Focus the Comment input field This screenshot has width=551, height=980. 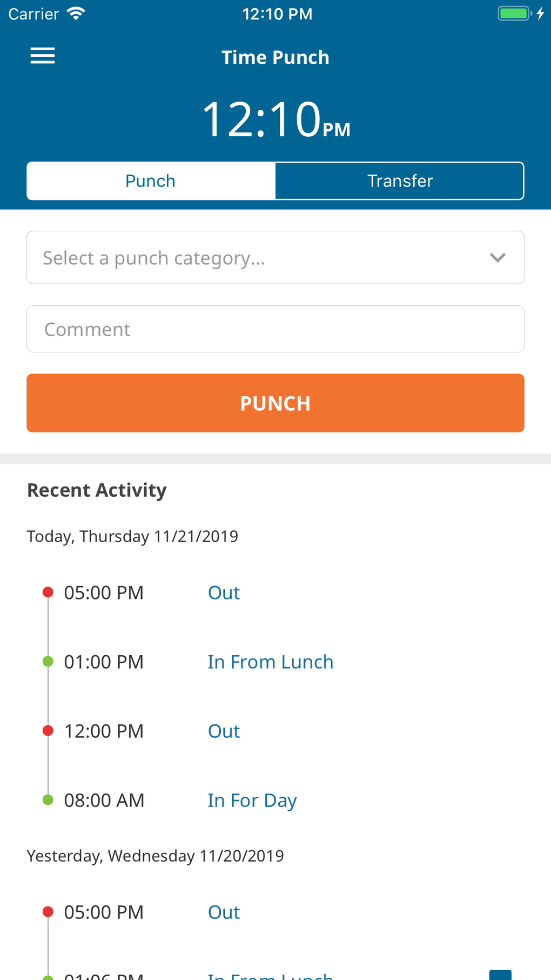[275, 329]
